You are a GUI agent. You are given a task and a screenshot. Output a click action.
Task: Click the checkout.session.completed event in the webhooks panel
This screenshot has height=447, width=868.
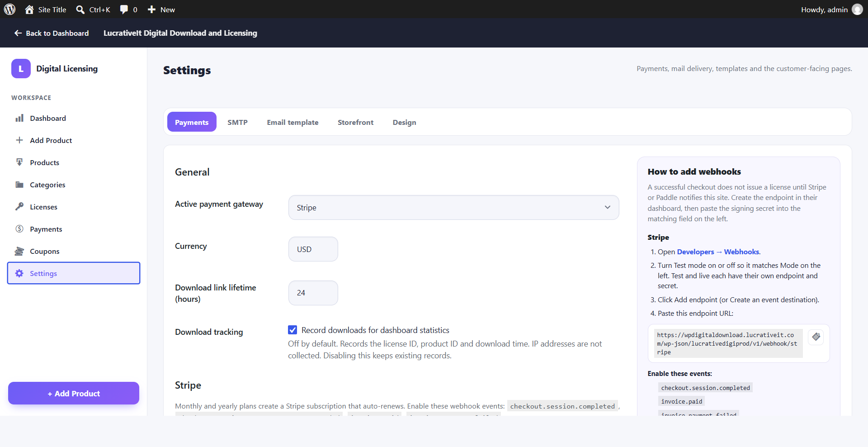tap(705, 388)
